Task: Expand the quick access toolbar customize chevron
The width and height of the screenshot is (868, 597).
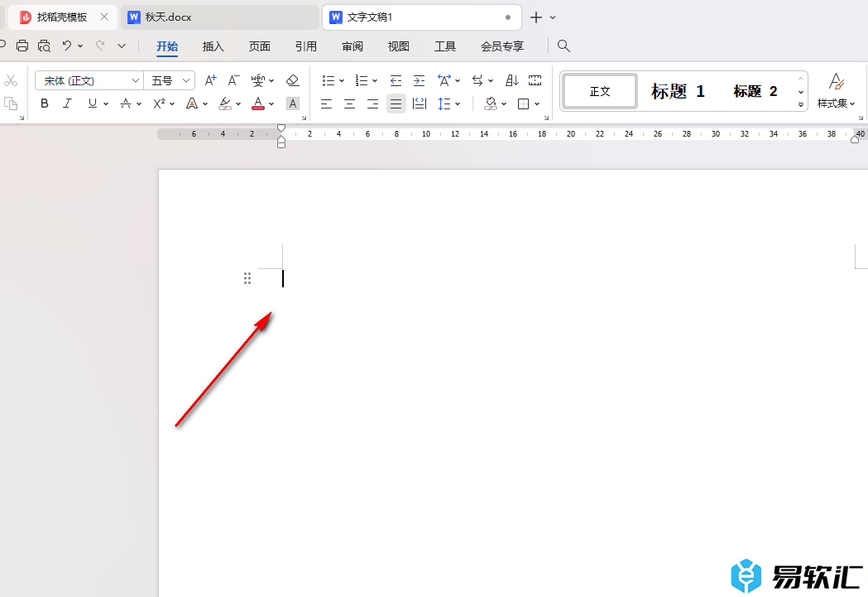Action: pos(122,46)
